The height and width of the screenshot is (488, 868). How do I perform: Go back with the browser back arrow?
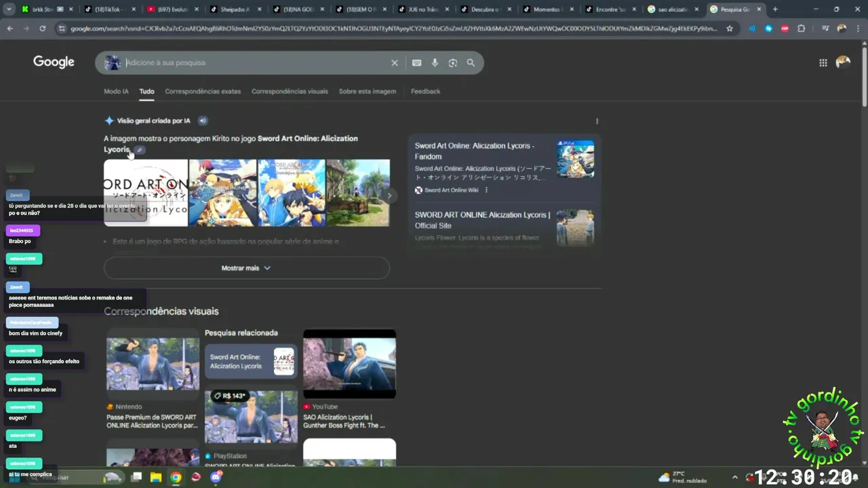pos(9,28)
